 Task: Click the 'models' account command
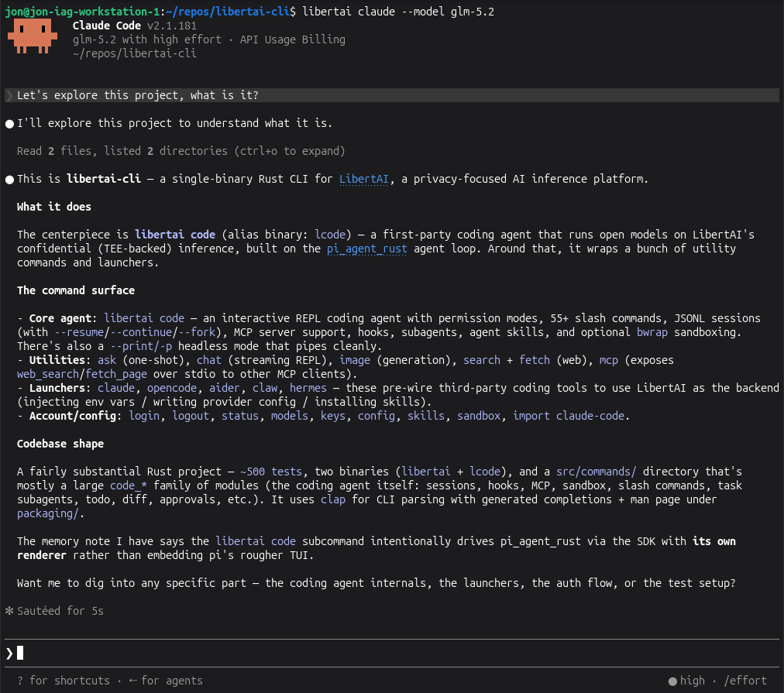[x=289, y=416]
